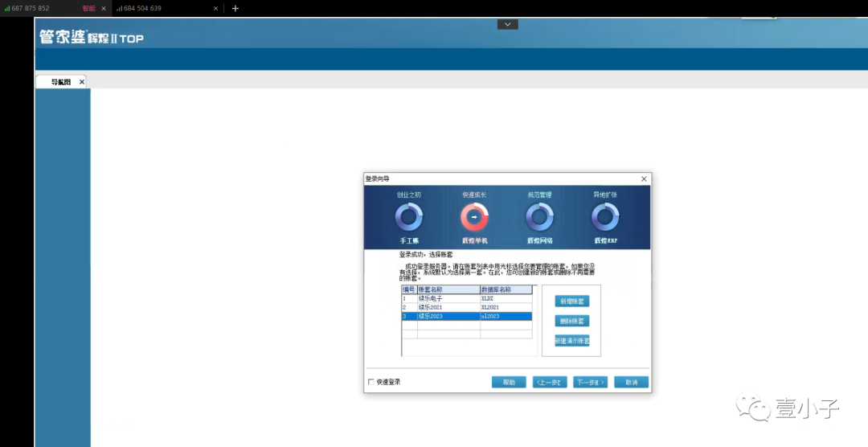Select the 续乐2021 account row

[467, 307]
